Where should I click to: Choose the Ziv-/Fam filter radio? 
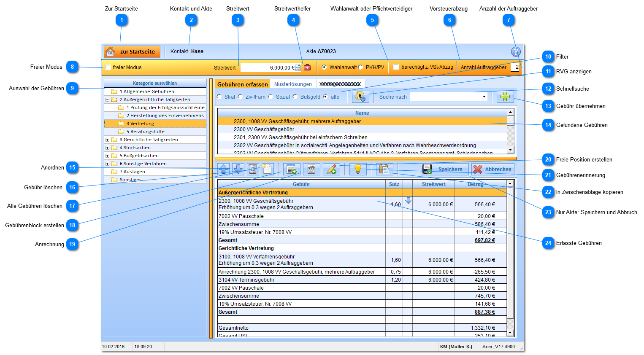click(240, 97)
